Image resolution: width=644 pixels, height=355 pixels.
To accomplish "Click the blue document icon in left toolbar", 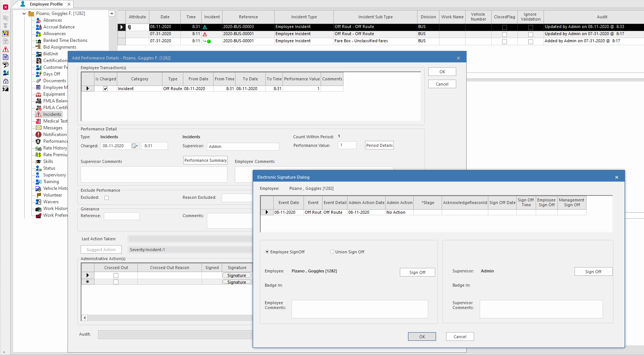I will (5, 57).
